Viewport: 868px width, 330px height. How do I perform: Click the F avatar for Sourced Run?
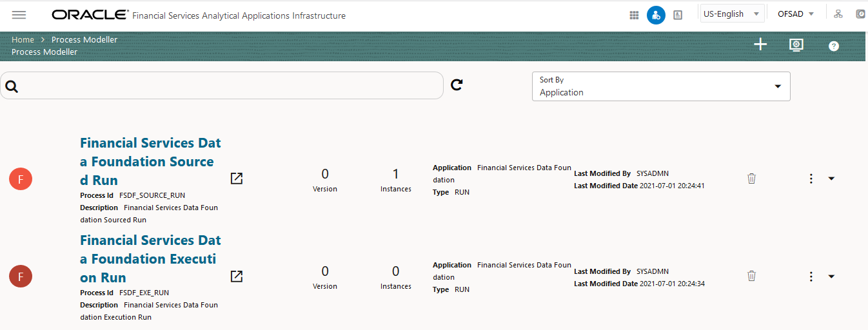(x=21, y=179)
